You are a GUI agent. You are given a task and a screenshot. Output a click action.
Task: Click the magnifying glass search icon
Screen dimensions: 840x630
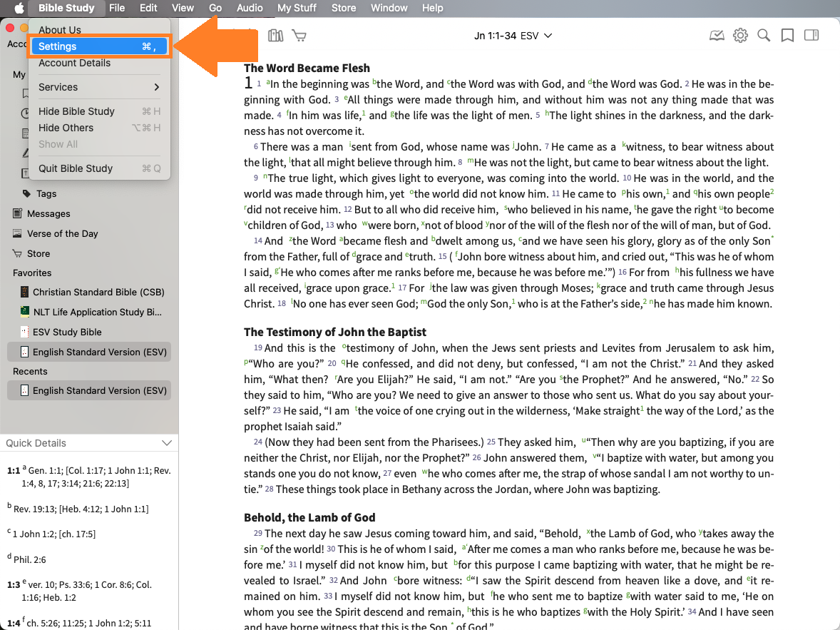click(764, 36)
